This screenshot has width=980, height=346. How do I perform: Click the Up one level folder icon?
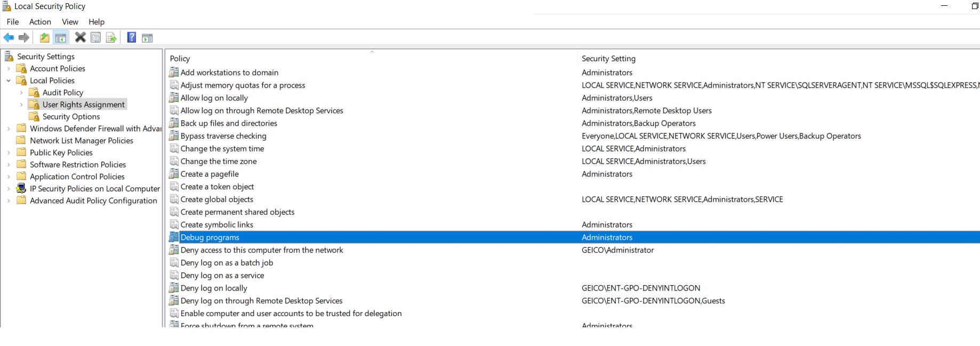[45, 37]
